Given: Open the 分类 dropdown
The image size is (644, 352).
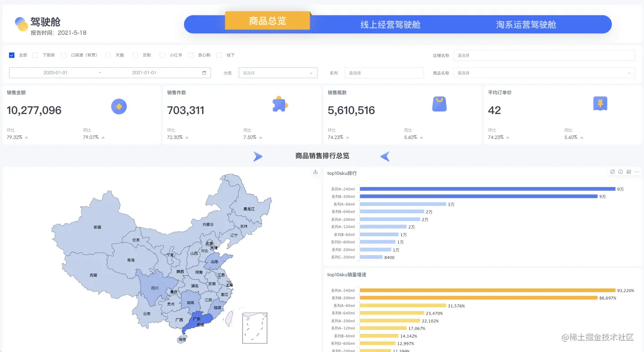Looking at the screenshot, I should coord(278,73).
